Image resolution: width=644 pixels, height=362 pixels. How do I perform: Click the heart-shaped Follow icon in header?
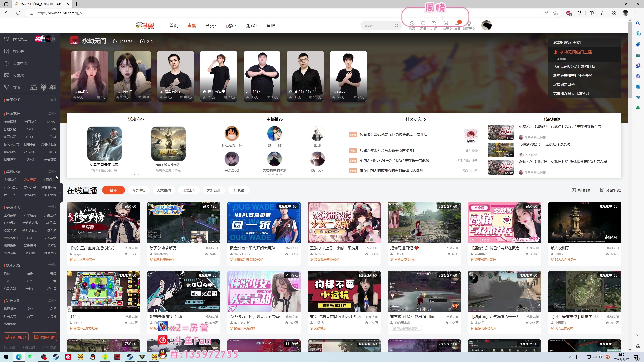pyautogui.click(x=423, y=23)
